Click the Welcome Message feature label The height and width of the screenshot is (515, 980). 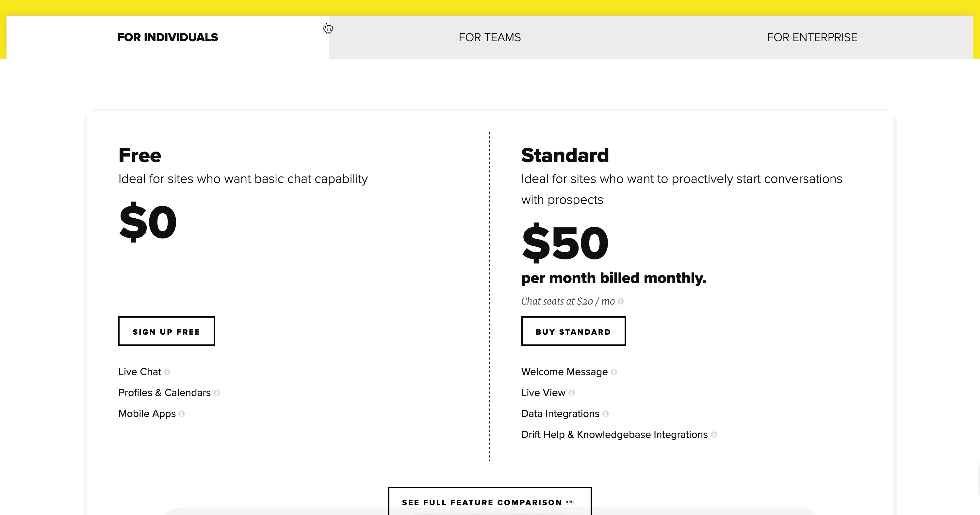564,372
